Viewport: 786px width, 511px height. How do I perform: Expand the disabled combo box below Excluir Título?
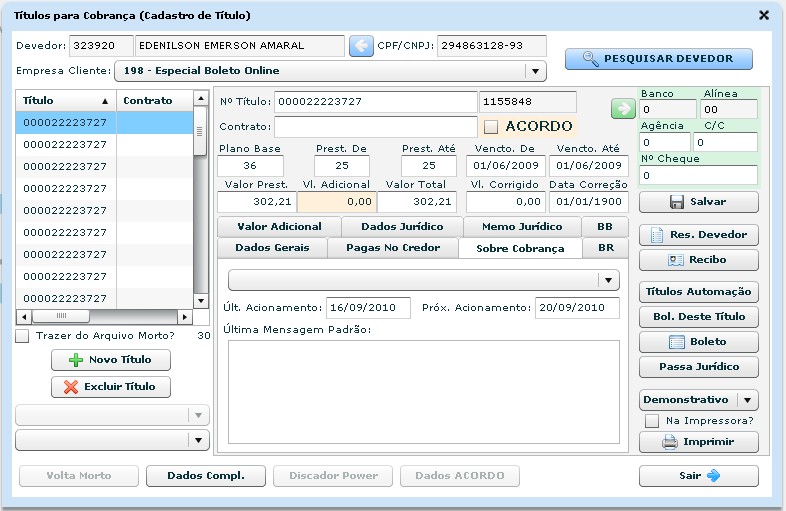coord(112,415)
